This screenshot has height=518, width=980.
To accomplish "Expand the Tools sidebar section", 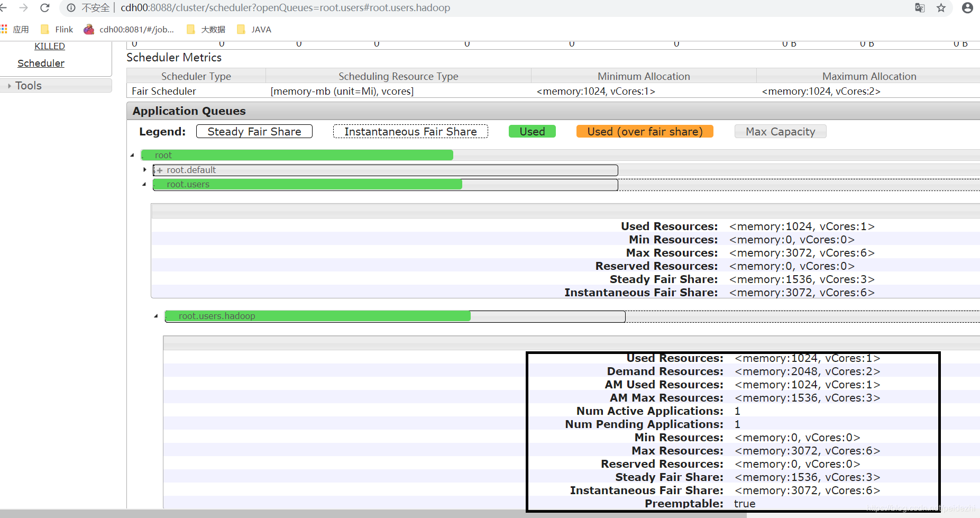I will [56, 86].
